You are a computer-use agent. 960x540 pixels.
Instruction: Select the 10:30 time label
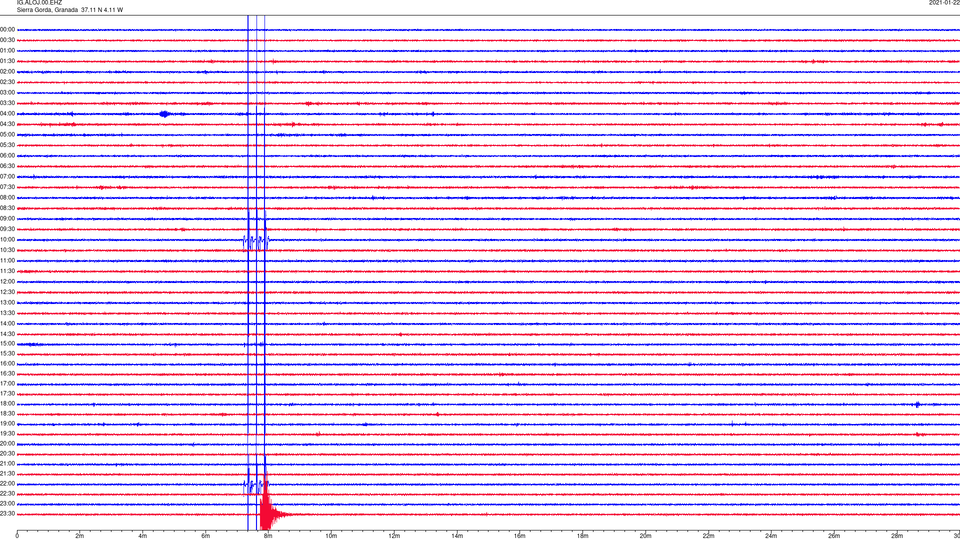7,250
